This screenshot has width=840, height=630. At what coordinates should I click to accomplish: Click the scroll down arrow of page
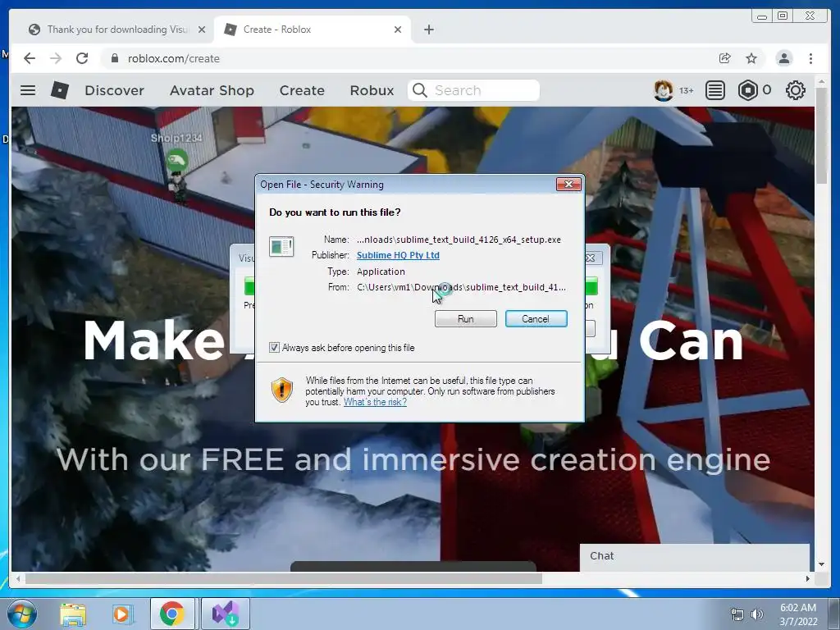pyautogui.click(x=821, y=564)
